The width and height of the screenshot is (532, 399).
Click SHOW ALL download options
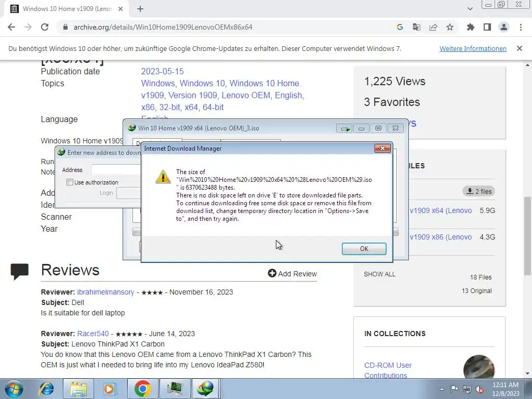click(x=380, y=274)
